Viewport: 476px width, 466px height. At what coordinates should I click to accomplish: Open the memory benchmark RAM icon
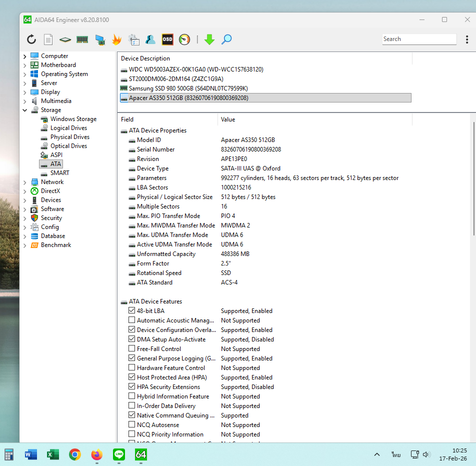click(82, 39)
